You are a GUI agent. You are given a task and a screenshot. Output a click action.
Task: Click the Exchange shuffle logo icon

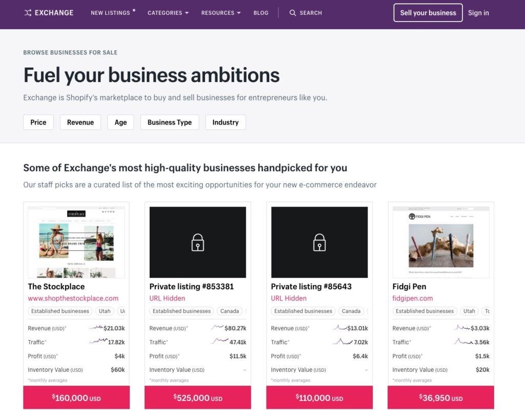(x=28, y=13)
